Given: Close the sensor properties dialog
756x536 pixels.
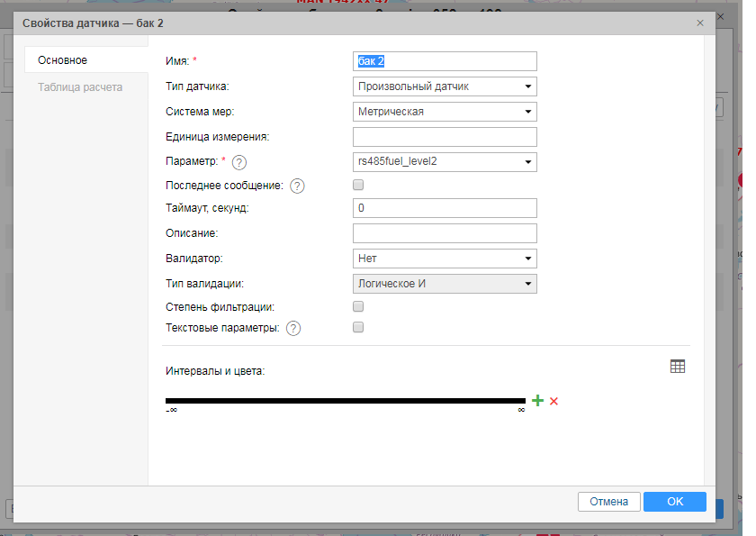Looking at the screenshot, I should (x=700, y=23).
